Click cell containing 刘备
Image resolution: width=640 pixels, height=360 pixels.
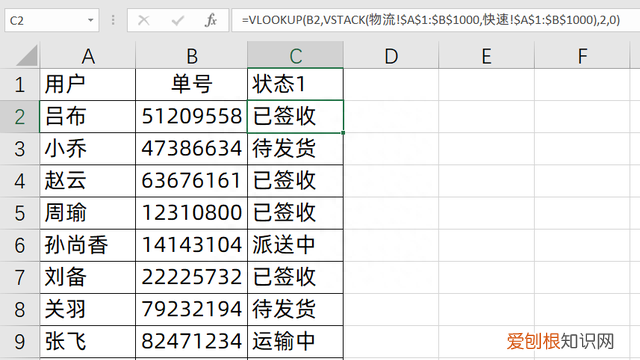coord(88,278)
